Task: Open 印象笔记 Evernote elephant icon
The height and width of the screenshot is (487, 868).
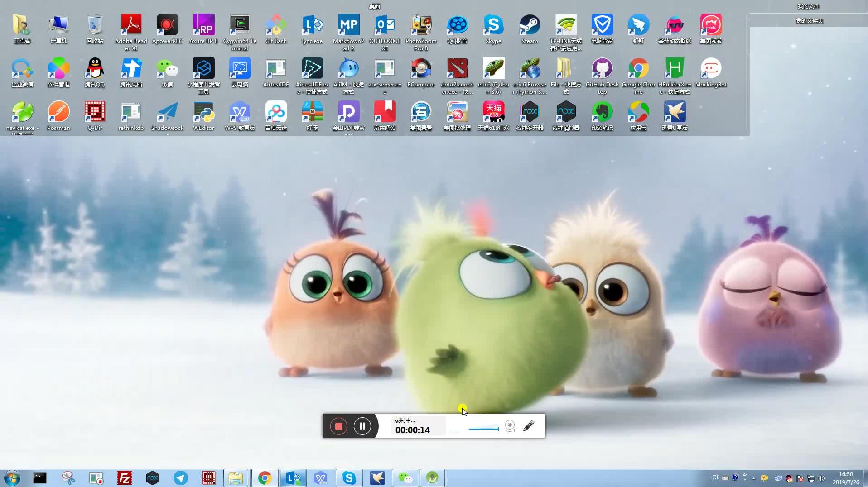Action: [602, 116]
